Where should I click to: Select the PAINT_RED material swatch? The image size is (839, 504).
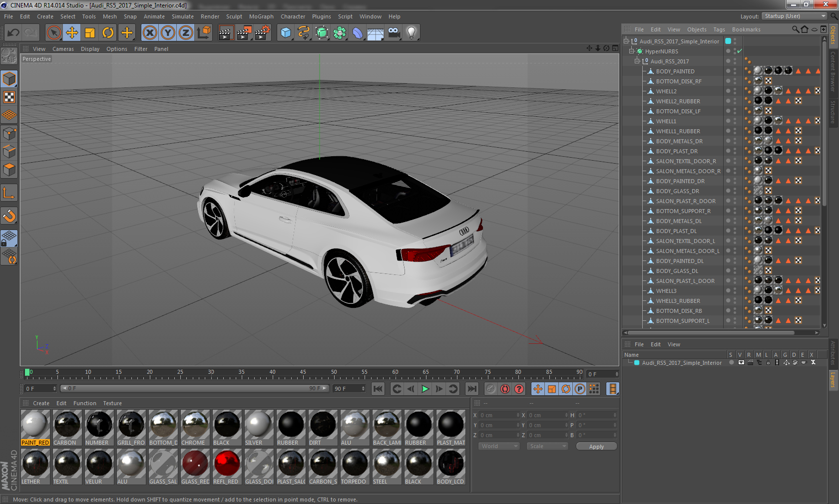coord(35,428)
